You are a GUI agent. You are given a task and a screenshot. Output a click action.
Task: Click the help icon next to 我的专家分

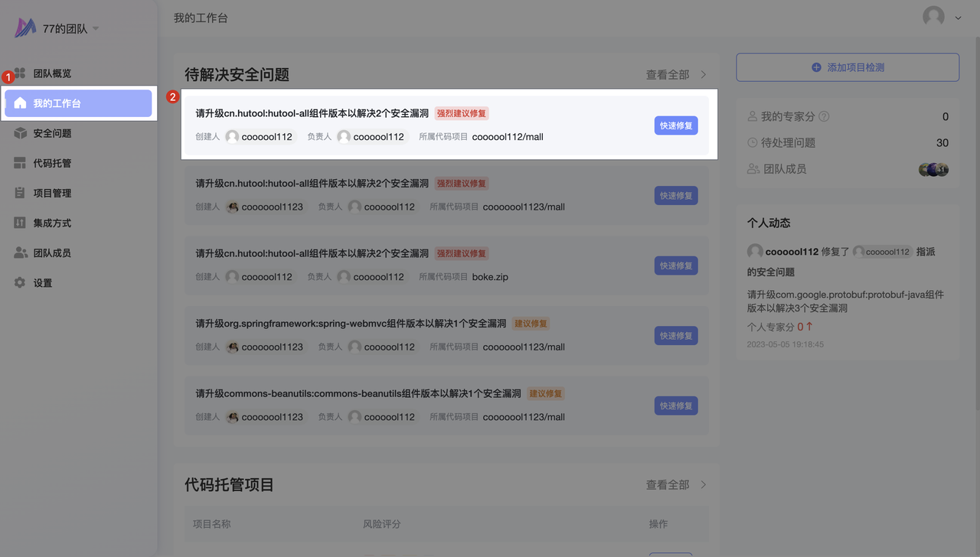tap(824, 117)
